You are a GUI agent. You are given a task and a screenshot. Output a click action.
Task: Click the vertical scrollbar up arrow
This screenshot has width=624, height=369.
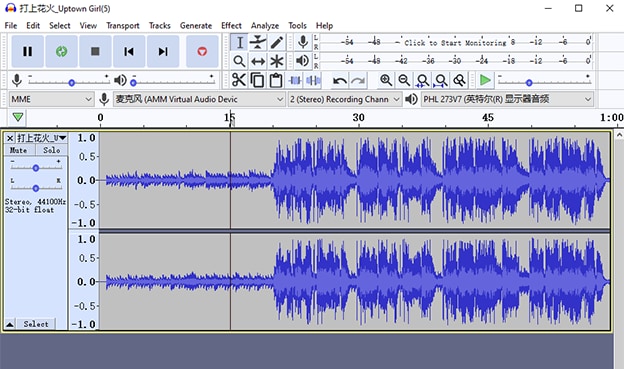(x=619, y=135)
